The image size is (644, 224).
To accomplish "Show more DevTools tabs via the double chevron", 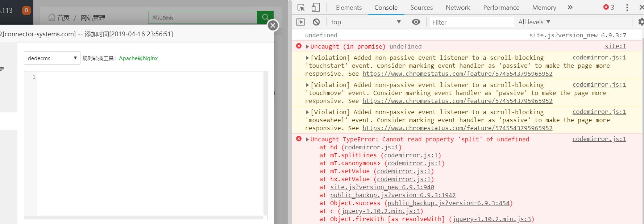I will [570, 7].
